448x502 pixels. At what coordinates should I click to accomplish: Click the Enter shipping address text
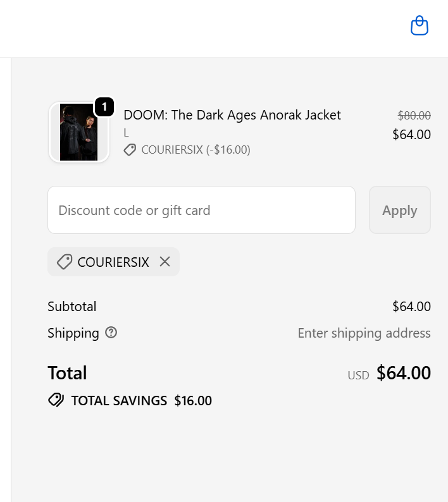click(364, 333)
